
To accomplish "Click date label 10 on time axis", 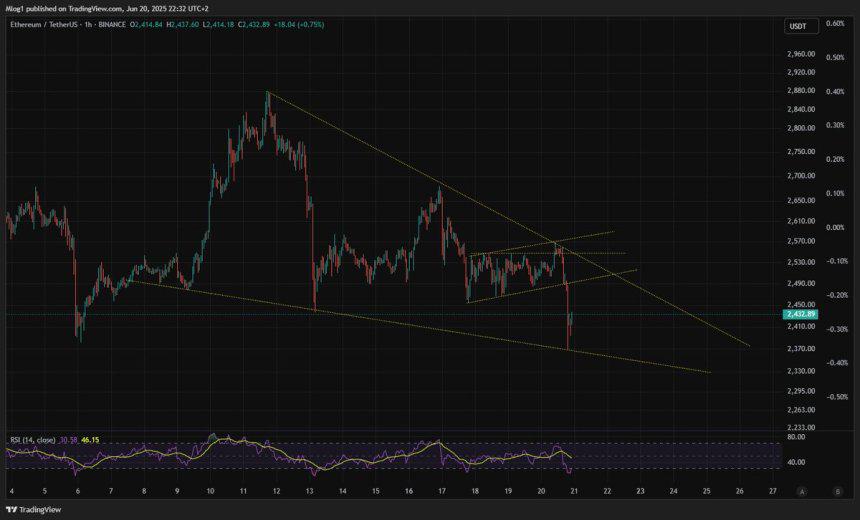I will 210,491.
